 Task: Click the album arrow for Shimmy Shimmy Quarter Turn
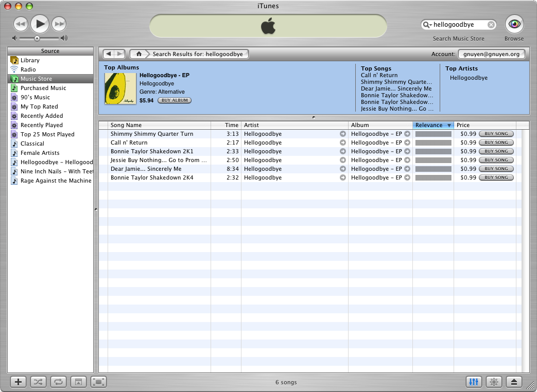click(x=407, y=134)
